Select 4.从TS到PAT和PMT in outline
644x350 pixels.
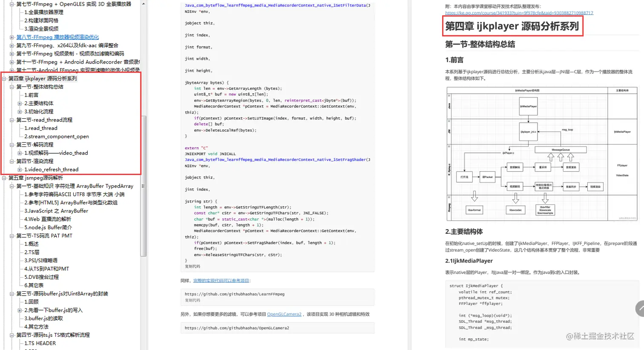[46, 269]
